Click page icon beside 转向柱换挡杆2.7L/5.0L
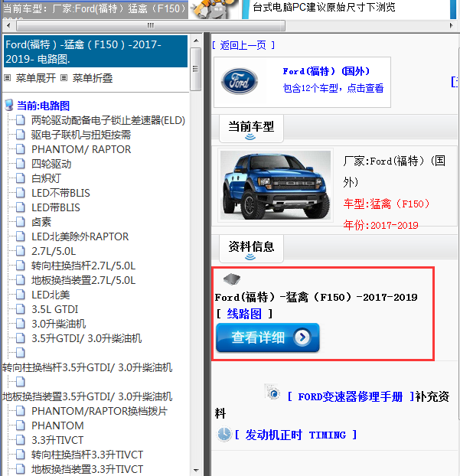Screen dimensions: 460x476 click(21, 266)
